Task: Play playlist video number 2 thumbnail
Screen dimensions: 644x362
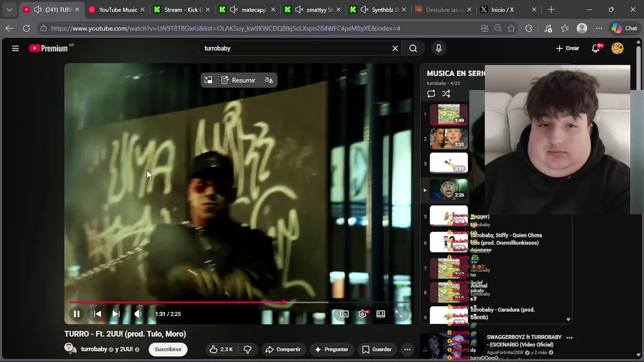Action: coord(449,138)
